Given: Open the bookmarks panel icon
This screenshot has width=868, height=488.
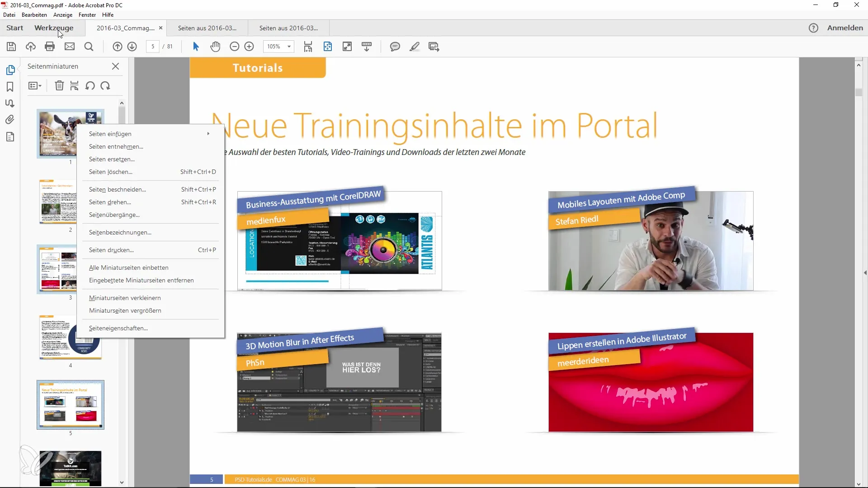Looking at the screenshot, I should coord(10,87).
